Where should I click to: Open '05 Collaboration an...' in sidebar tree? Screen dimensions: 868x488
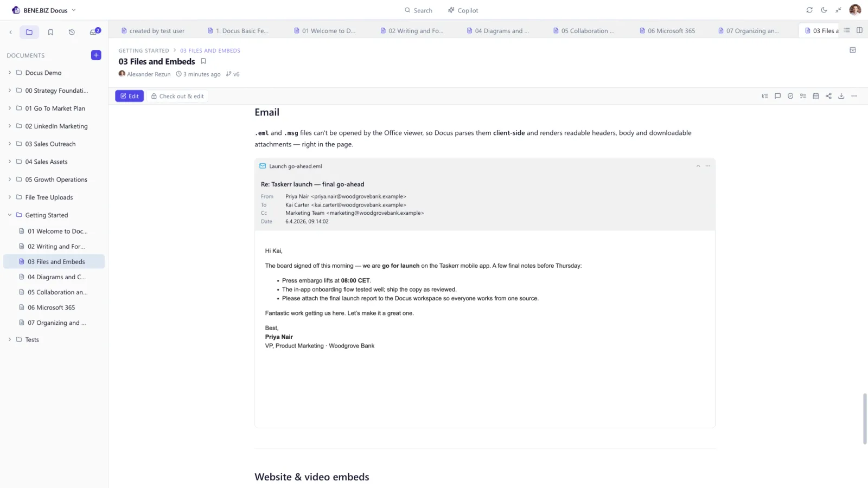click(54, 292)
